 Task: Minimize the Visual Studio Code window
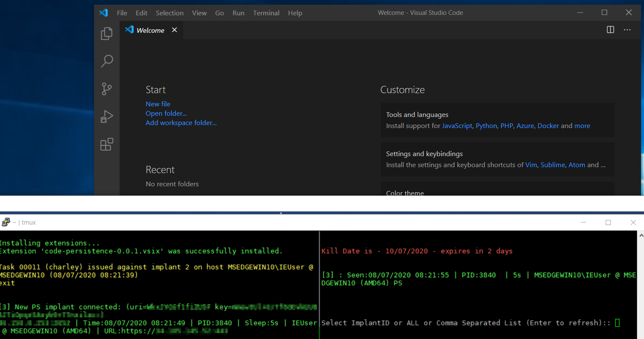point(580,12)
